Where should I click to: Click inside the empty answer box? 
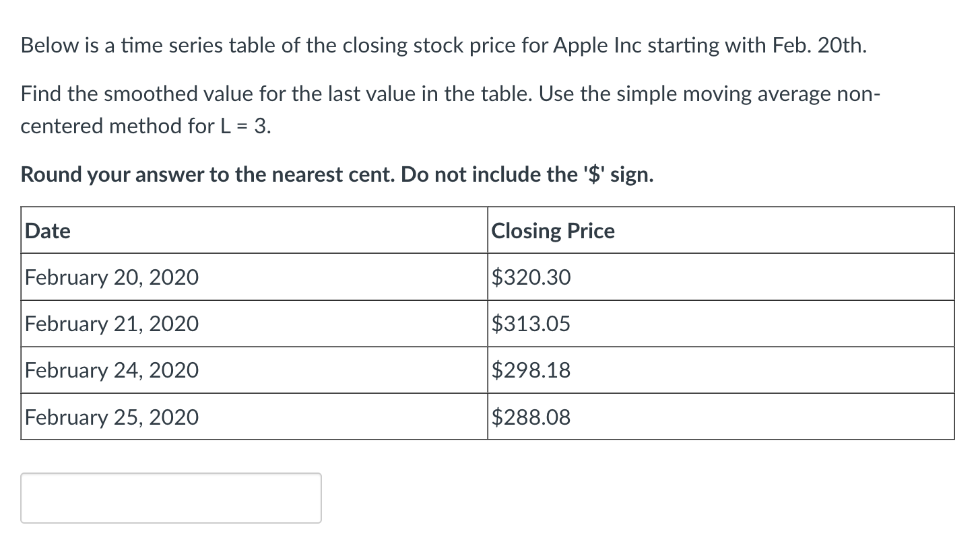point(170,498)
